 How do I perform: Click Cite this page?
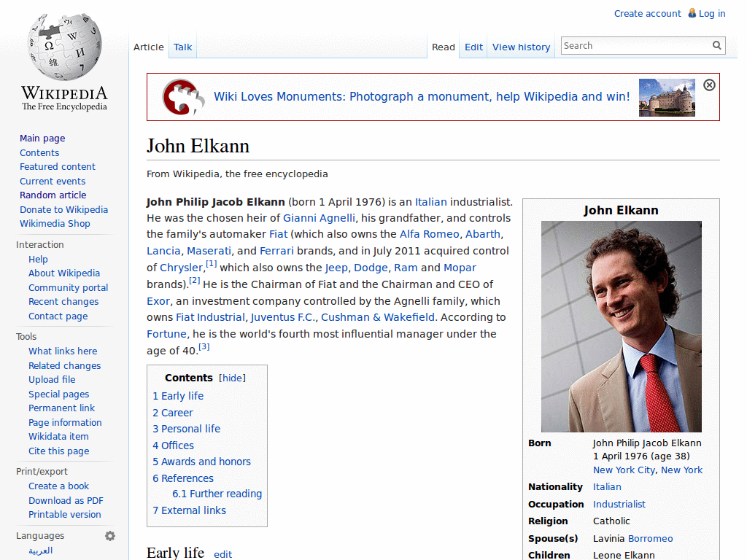(x=58, y=451)
